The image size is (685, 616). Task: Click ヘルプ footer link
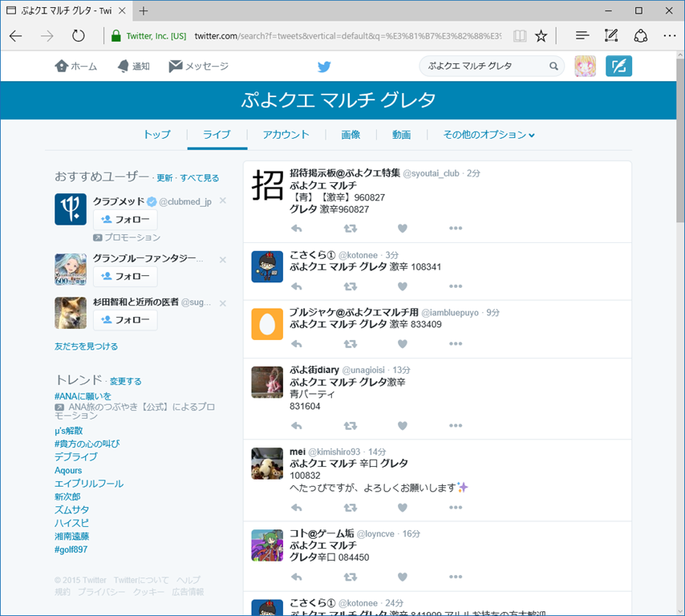[x=188, y=580]
